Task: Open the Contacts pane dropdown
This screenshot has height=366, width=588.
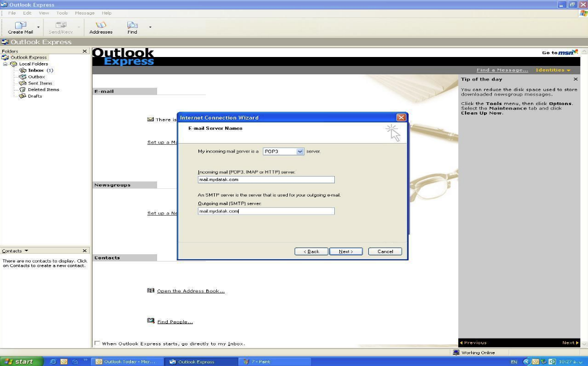Action: click(x=26, y=250)
